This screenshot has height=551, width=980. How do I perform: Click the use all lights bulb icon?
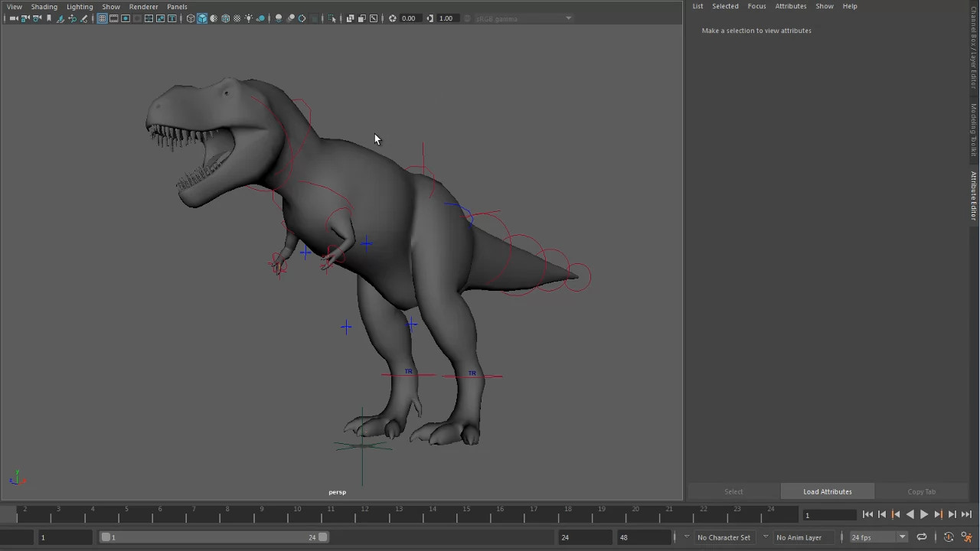point(249,18)
